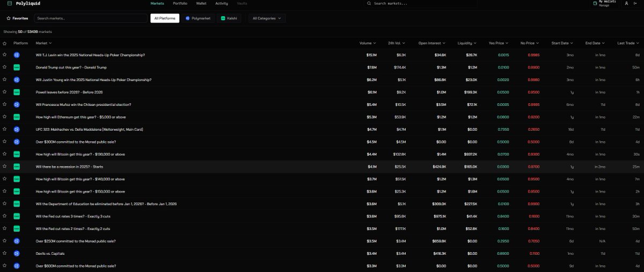Star the Powell leaves before 2026 market

[x=5, y=92]
